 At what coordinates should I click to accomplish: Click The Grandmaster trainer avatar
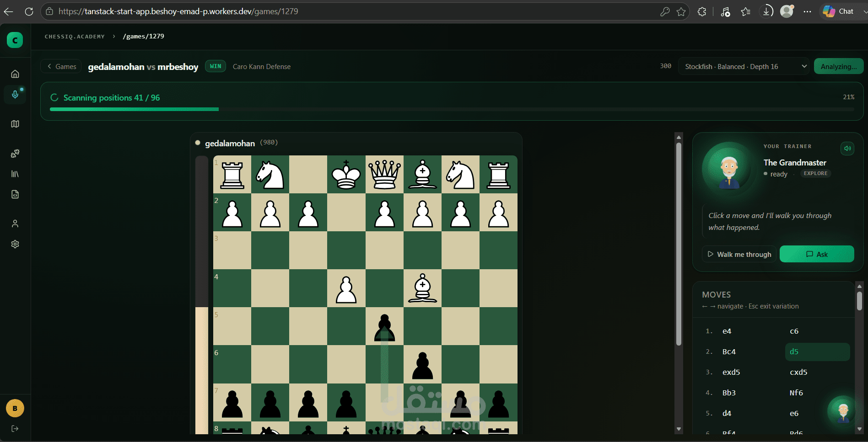(729, 170)
